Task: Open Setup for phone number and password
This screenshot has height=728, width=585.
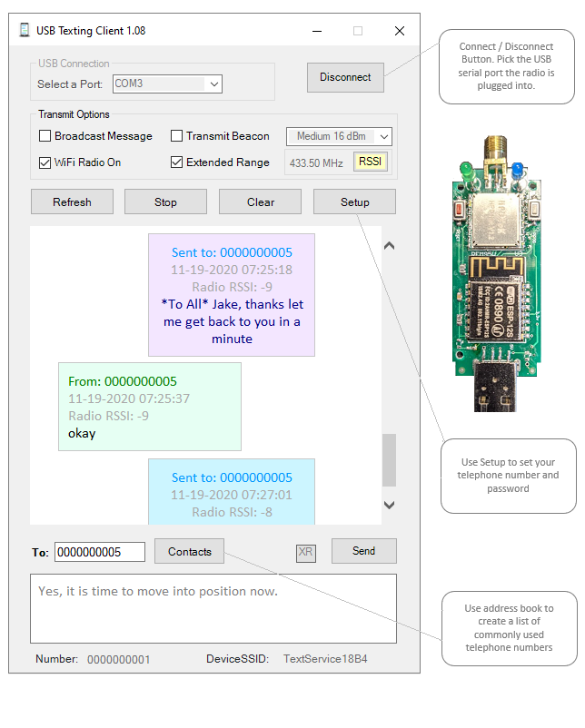Action: 354,202
